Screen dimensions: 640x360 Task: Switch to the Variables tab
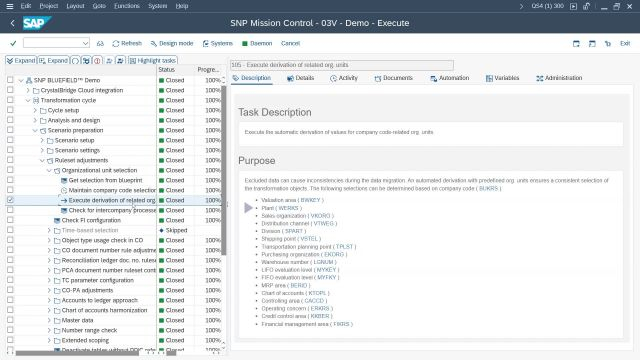click(502, 78)
